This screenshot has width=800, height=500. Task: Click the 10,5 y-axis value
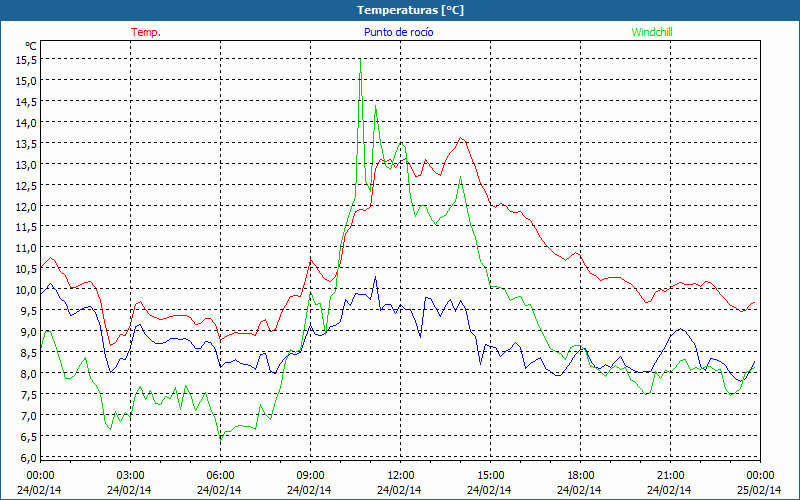pos(28,269)
